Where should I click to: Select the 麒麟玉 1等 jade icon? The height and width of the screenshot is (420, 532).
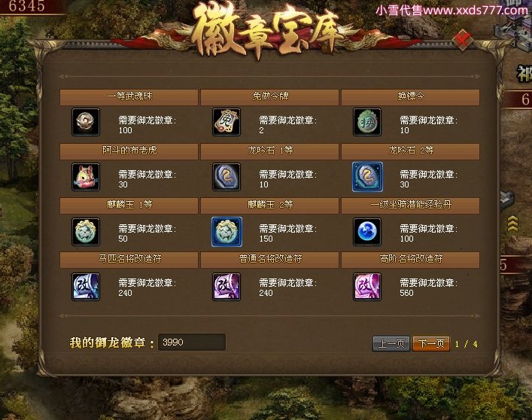(86, 232)
